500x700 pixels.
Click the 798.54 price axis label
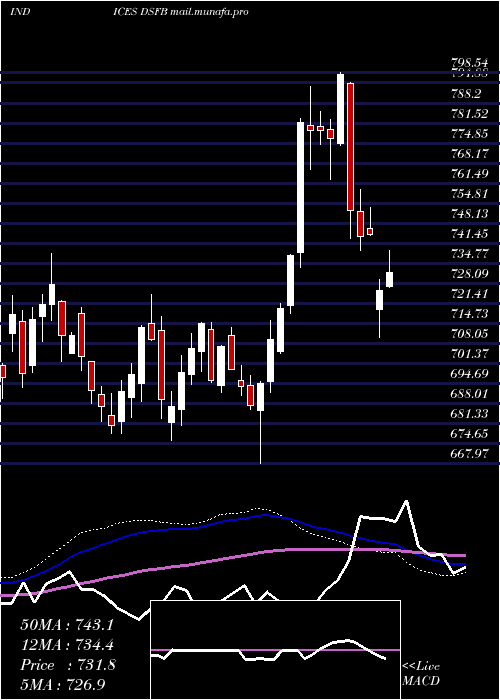[x=469, y=63]
